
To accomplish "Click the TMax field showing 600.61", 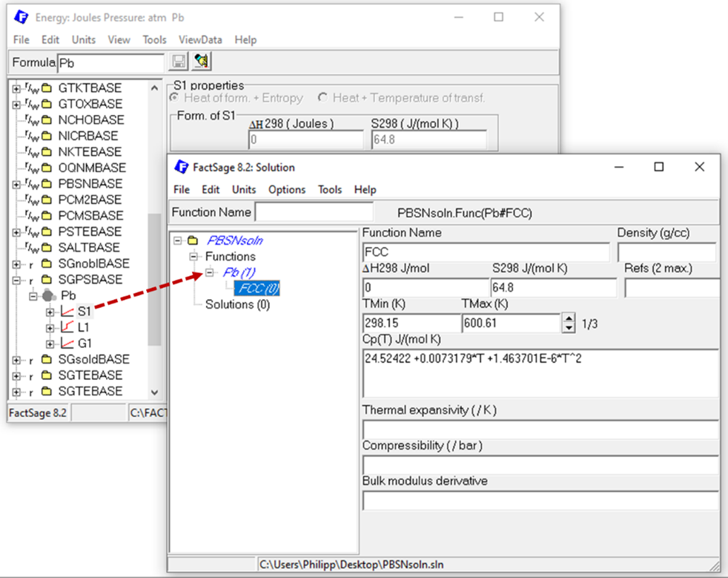I will pos(512,323).
